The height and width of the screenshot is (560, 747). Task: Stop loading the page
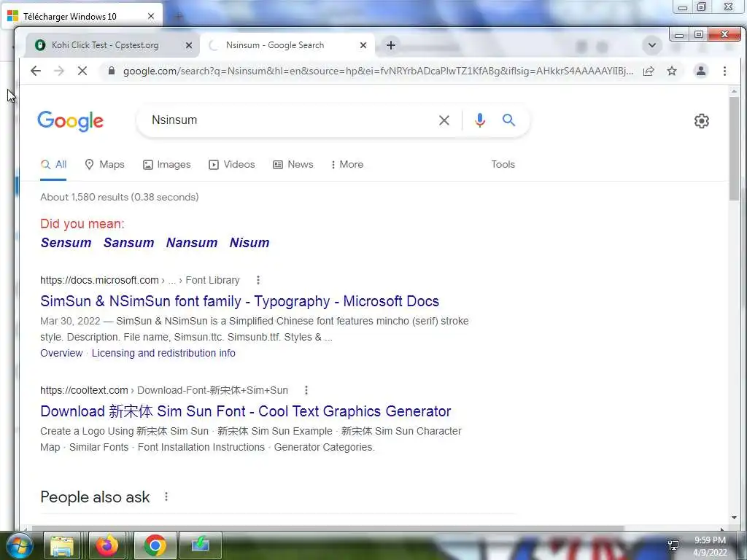(82, 71)
